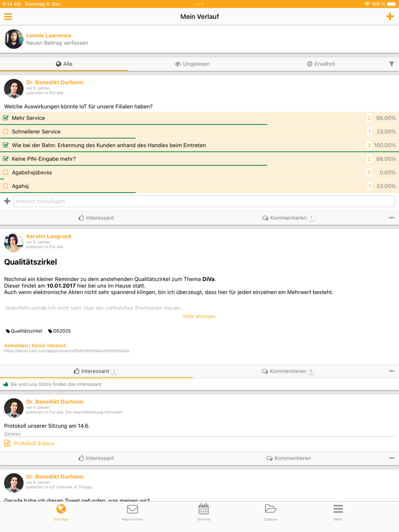
Task: Tap the Mehr icon in bottom bar
Action: coord(338,511)
